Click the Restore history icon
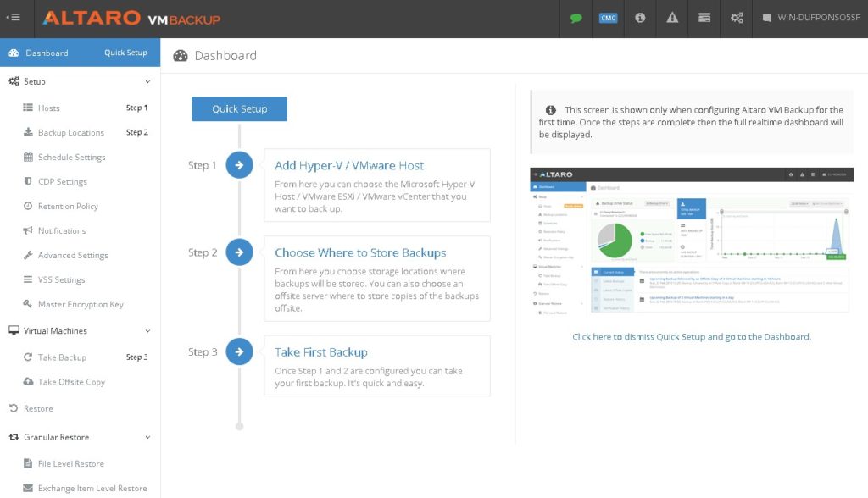 14,408
